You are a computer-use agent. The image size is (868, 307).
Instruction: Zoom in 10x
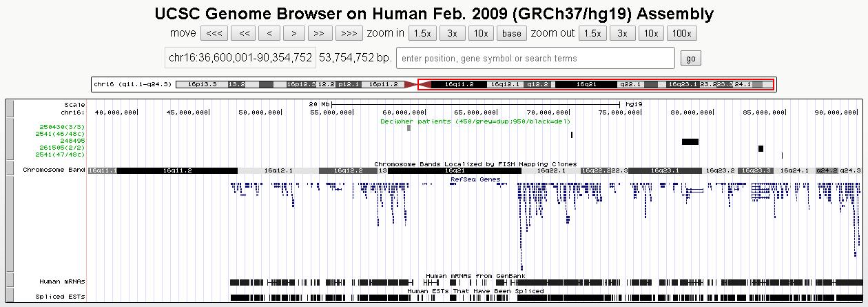click(x=480, y=33)
